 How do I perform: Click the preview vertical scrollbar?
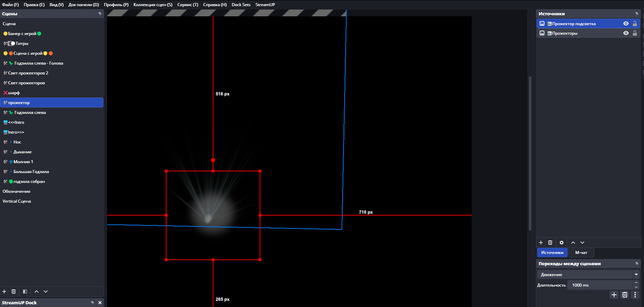[x=530, y=153]
